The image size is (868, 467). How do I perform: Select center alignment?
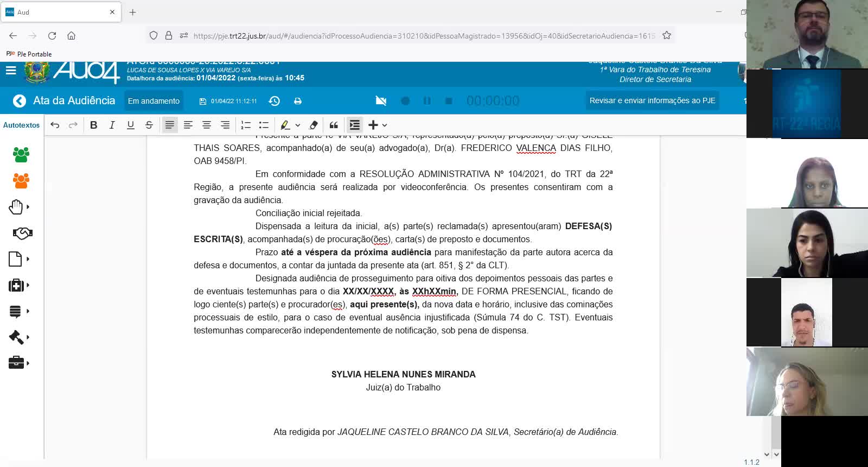click(x=207, y=125)
